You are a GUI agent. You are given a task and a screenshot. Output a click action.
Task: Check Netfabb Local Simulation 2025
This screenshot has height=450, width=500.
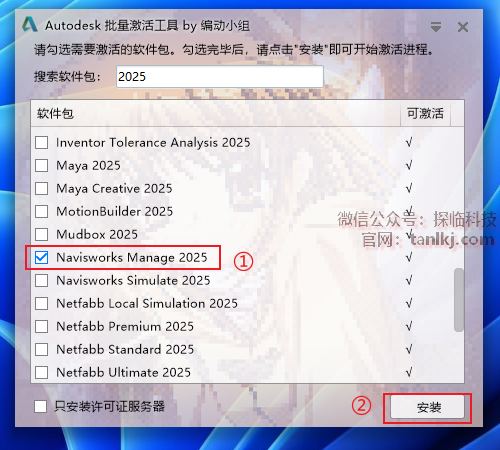(41, 303)
